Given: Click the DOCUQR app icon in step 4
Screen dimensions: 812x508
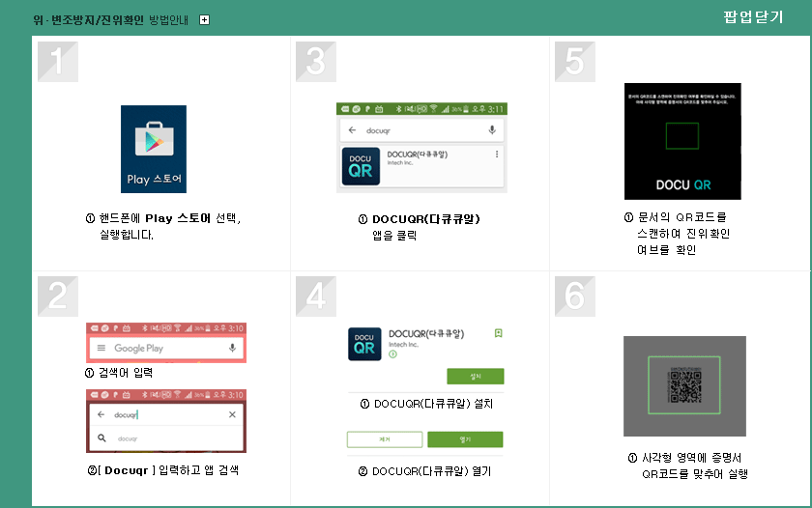Looking at the screenshot, I should (x=363, y=344).
